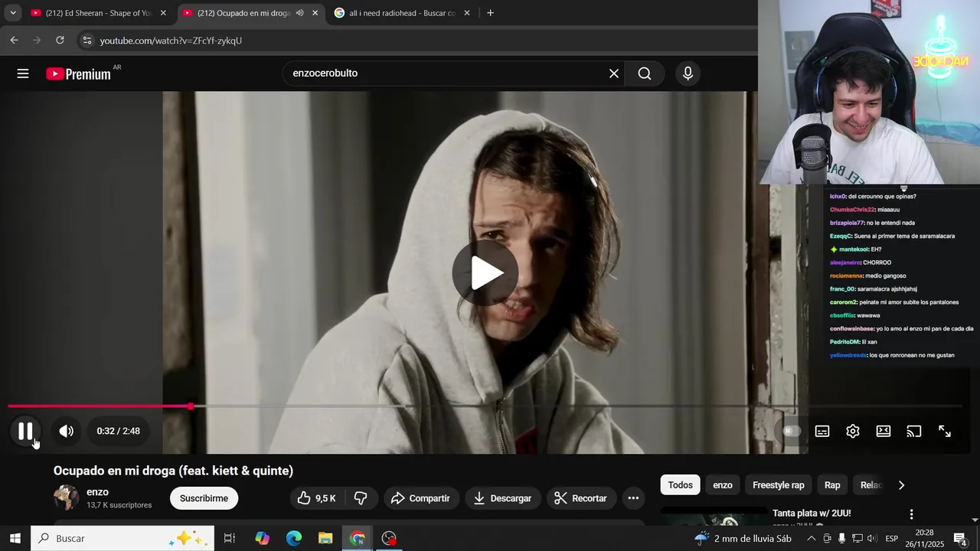The image size is (980, 551).
Task: Open more actions three-dot menu under video
Action: pyautogui.click(x=633, y=498)
